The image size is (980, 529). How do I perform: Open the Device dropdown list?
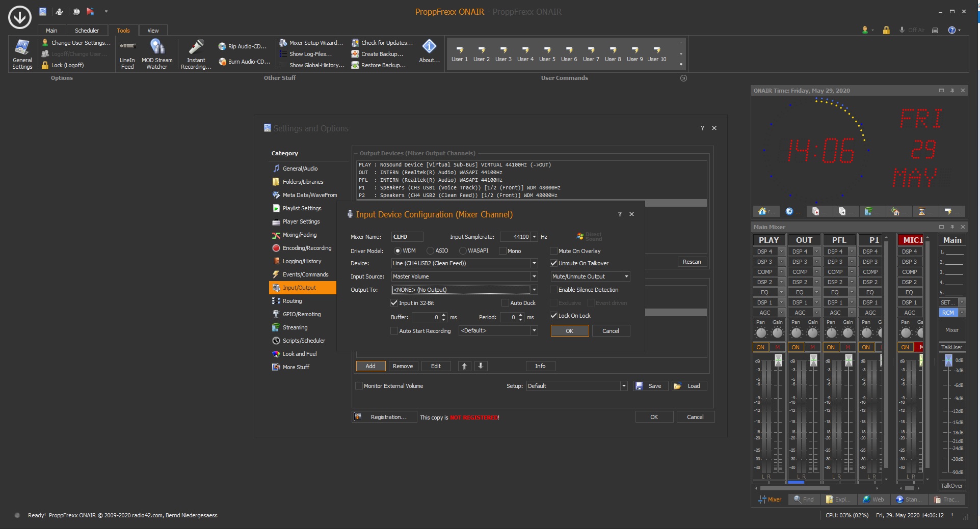coord(534,263)
